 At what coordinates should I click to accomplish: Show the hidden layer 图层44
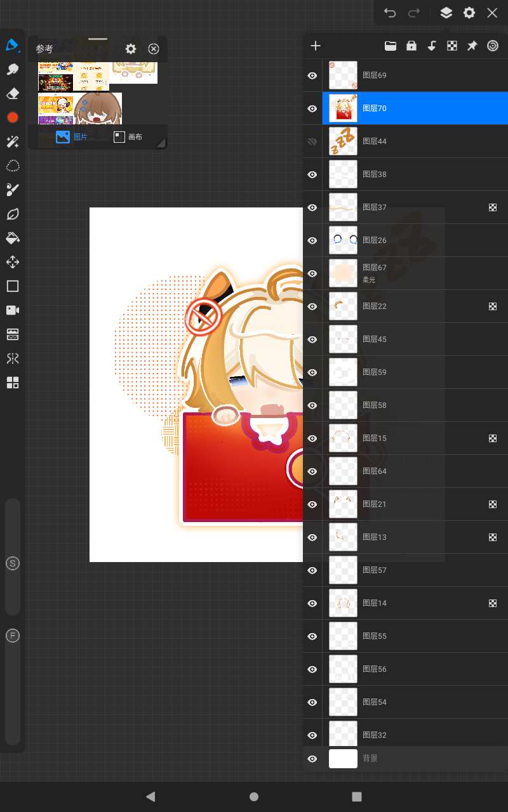coord(312,141)
